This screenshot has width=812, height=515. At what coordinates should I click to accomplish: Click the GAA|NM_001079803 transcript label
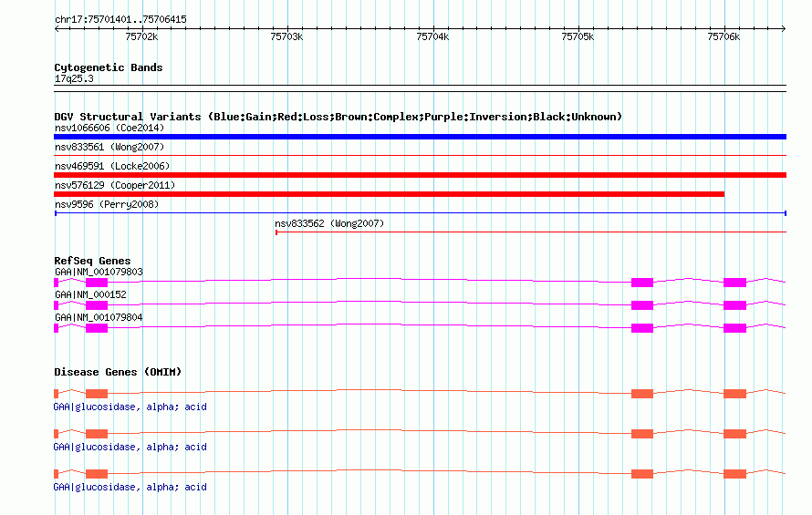click(99, 272)
